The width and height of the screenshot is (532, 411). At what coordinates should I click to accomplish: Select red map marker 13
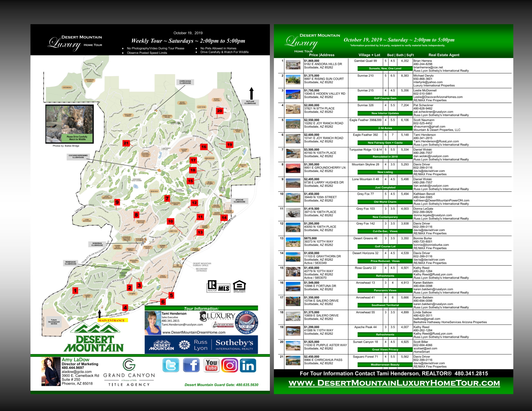tap(200, 232)
